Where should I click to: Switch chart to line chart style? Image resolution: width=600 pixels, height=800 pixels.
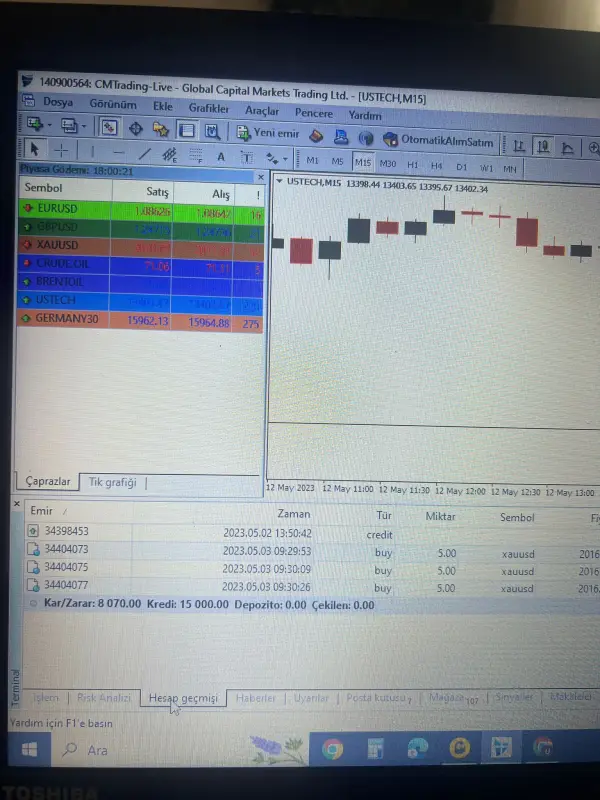tap(567, 148)
